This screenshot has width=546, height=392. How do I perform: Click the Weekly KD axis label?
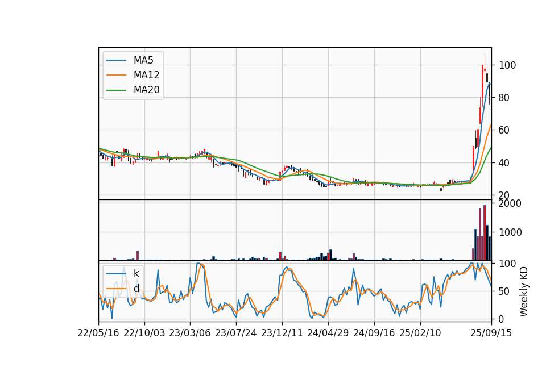click(523, 291)
